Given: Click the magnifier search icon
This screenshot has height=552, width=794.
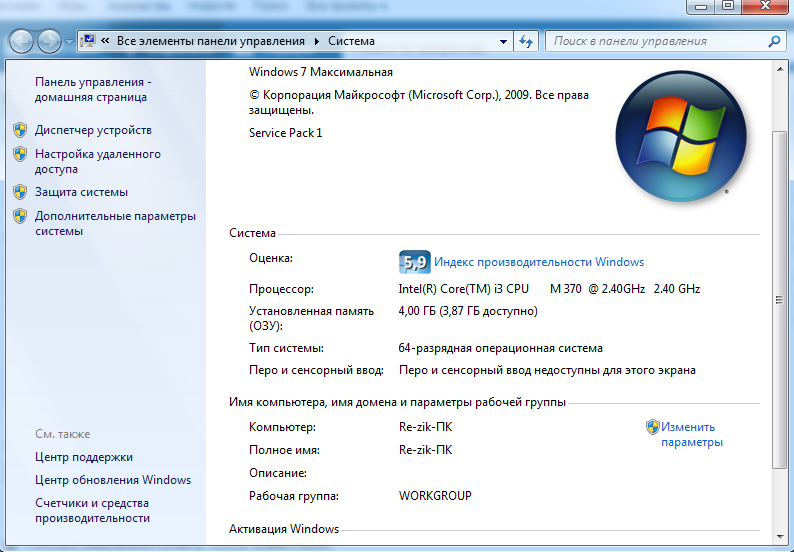Looking at the screenshot, I should coord(774,42).
